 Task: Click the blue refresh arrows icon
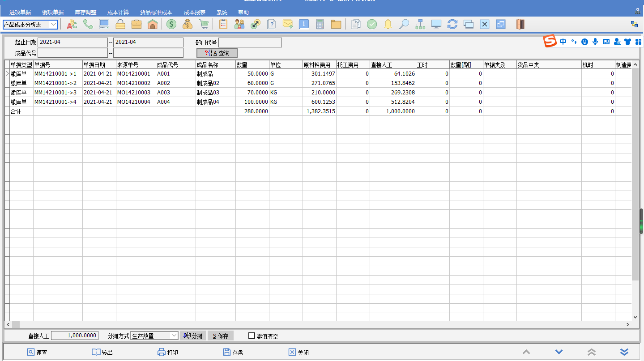pos(452,24)
